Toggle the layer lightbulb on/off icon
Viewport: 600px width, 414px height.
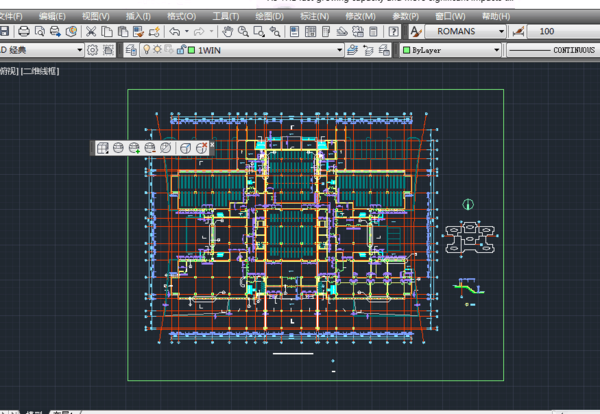146,50
